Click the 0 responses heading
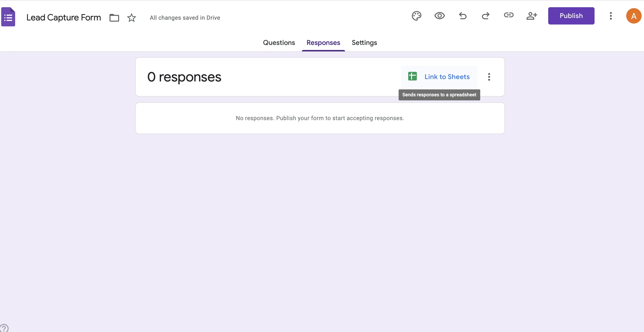Screen dimensions: 644x332 click(184, 77)
